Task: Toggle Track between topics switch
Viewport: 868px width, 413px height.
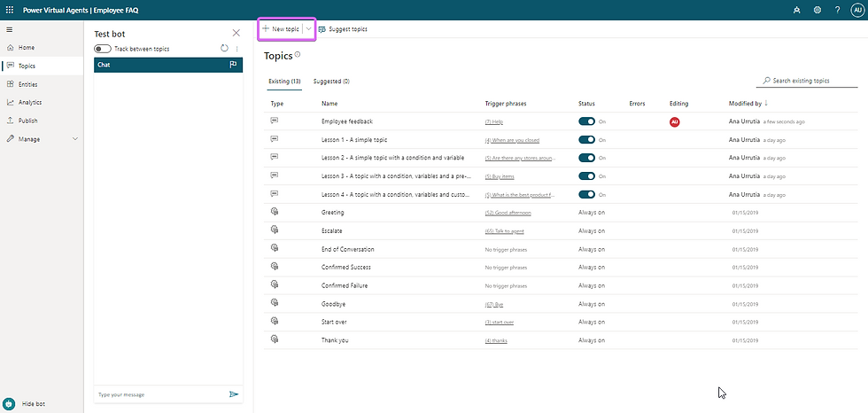Action: click(x=103, y=49)
